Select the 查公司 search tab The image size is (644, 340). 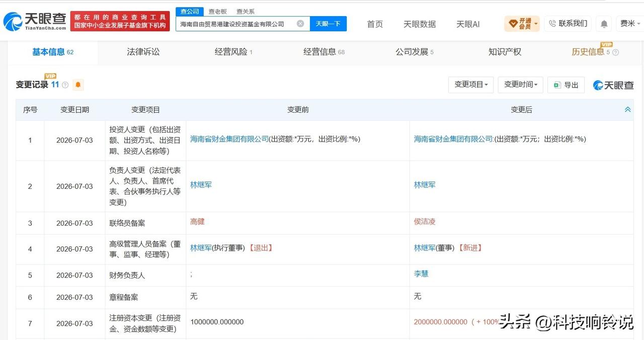pyautogui.click(x=190, y=12)
